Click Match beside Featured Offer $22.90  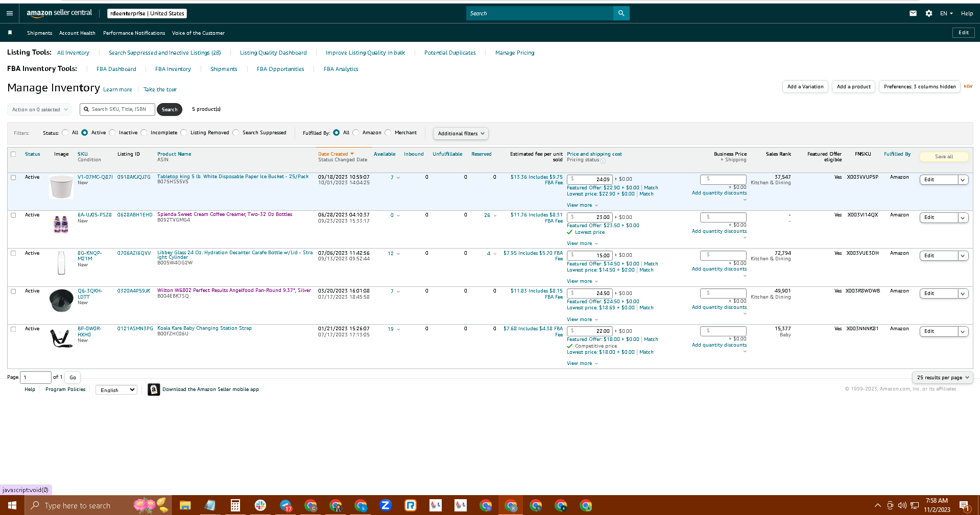(651, 188)
